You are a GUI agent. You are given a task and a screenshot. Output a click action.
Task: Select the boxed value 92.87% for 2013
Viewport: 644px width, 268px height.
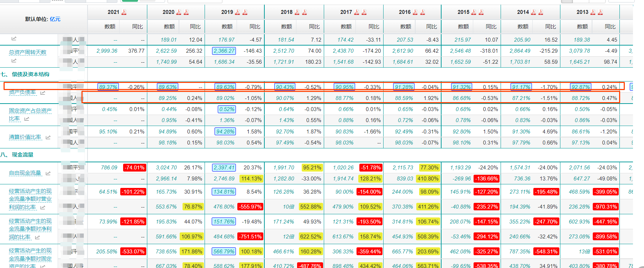pos(581,87)
